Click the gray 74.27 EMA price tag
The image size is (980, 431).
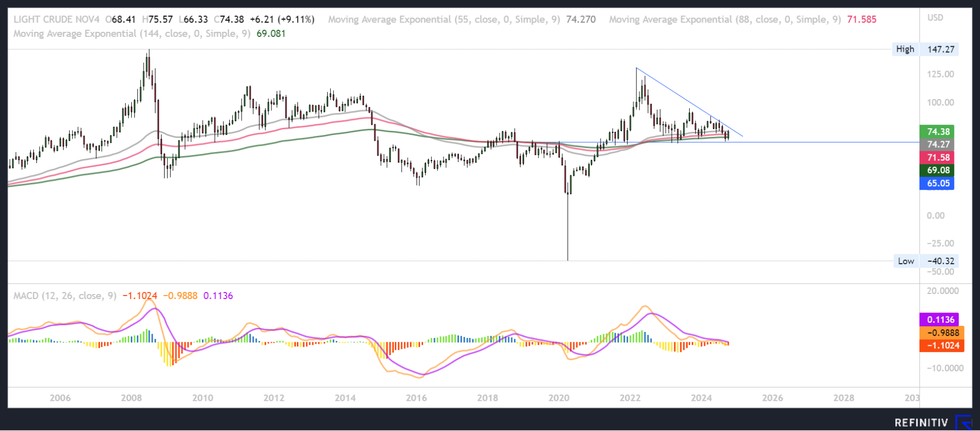[937, 144]
